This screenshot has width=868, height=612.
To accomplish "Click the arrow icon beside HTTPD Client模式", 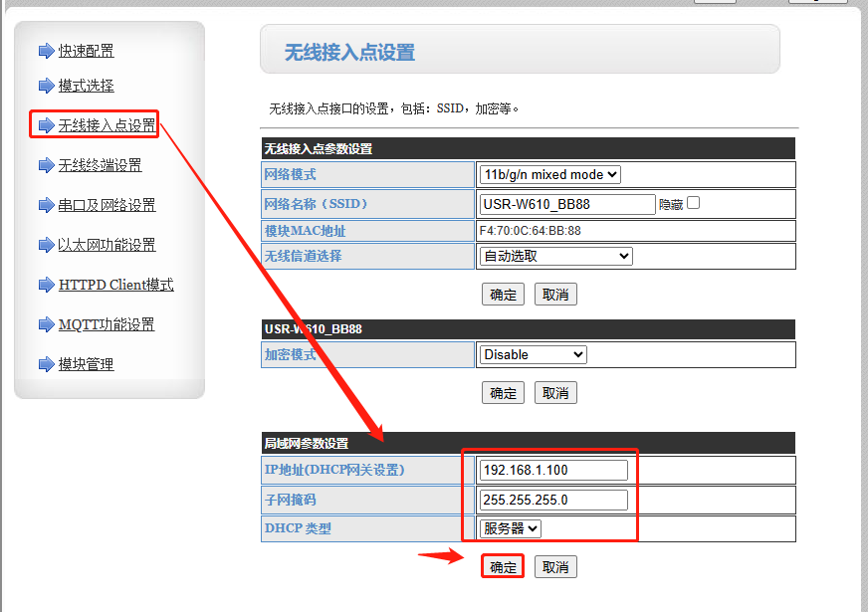I will [46, 285].
